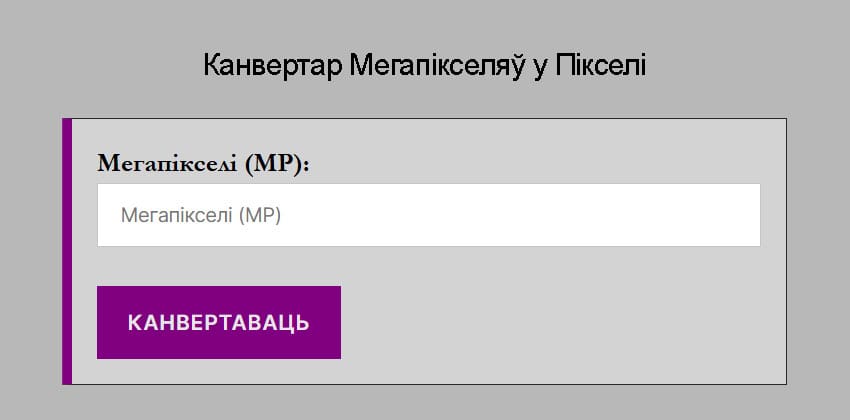Click the purple accent bar on form
The width and height of the screenshot is (850, 420).
pos(67,251)
